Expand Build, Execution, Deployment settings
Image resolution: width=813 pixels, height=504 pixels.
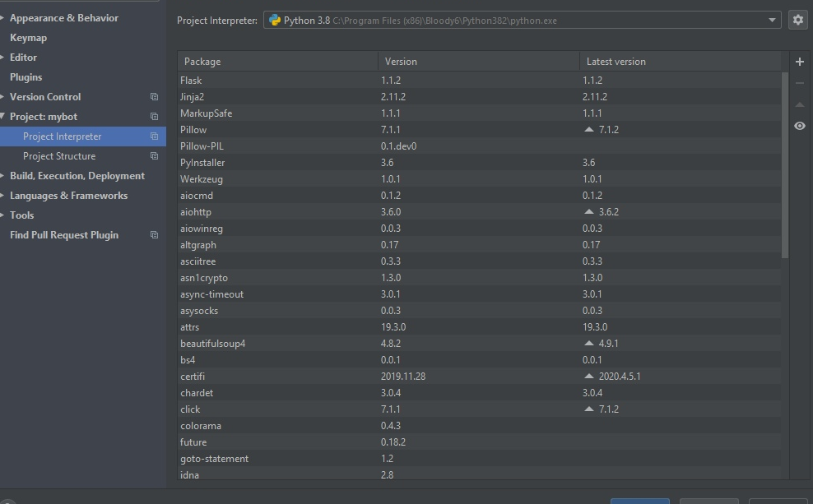[x=4, y=176]
